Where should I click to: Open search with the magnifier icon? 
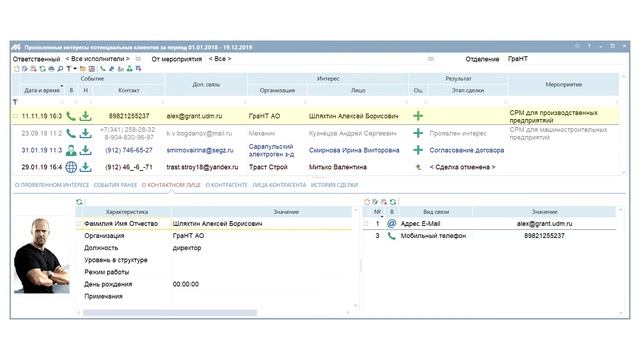[60, 69]
